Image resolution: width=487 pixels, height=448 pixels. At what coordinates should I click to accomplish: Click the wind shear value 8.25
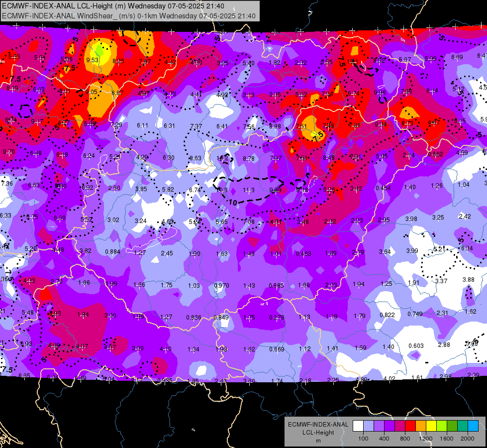pyautogui.click(x=118, y=61)
